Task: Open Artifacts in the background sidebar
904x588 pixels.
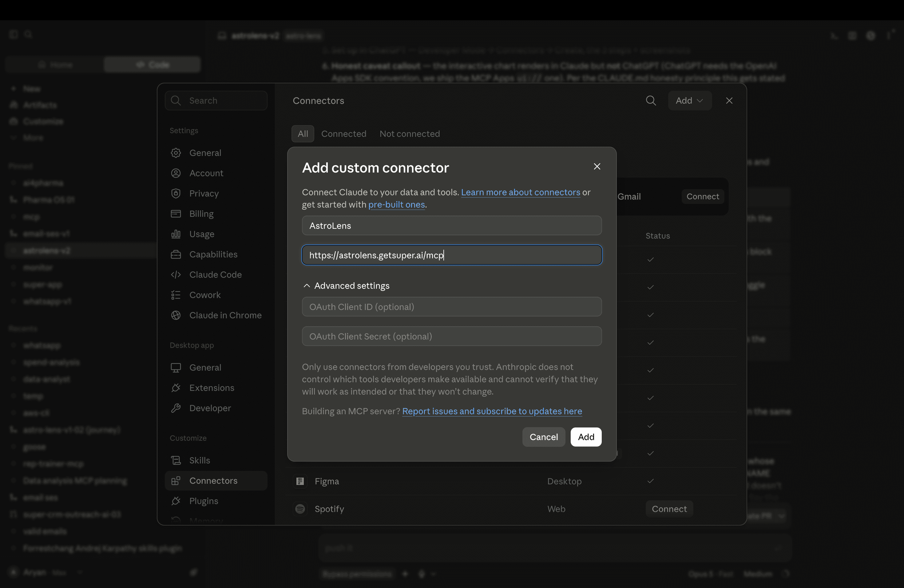Action: 40,105
